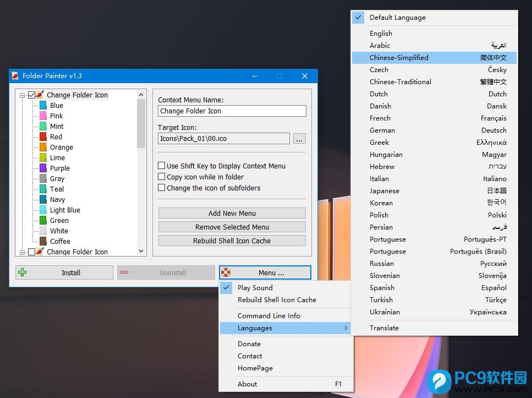The height and width of the screenshot is (398, 532).
Task: Switch language to Japanese
Action: point(434,191)
